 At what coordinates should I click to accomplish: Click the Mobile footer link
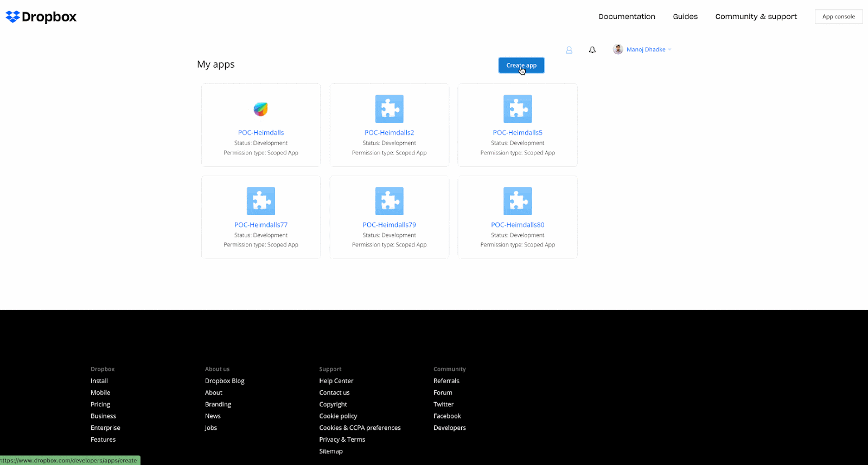100,393
